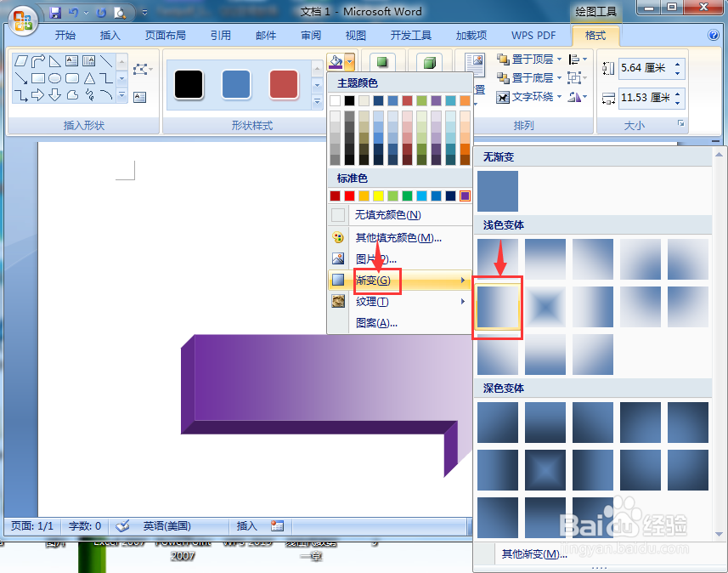Click the Office button logo
728x573 pixels.
pos(23,21)
